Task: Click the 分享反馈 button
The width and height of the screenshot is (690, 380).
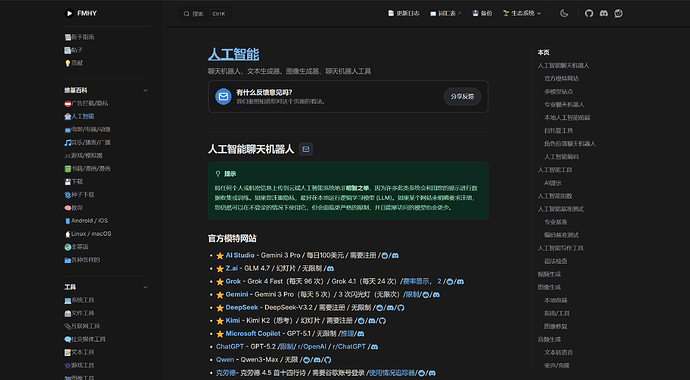Action: click(462, 96)
